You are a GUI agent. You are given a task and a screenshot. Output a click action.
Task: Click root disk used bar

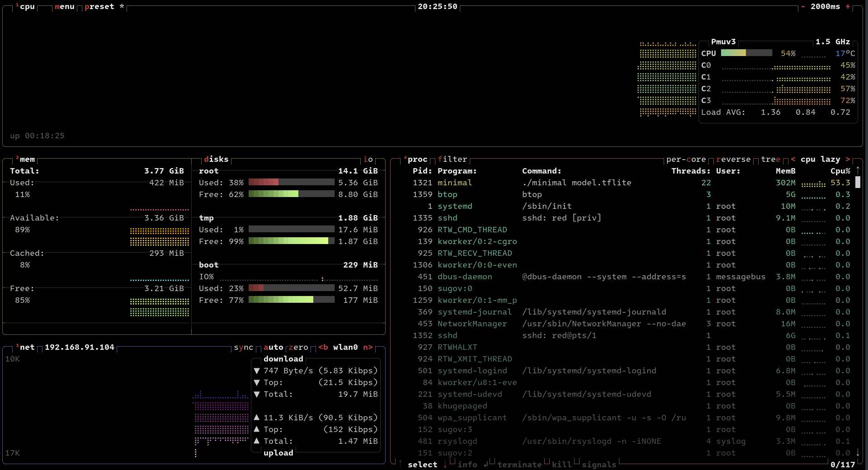[x=292, y=183]
